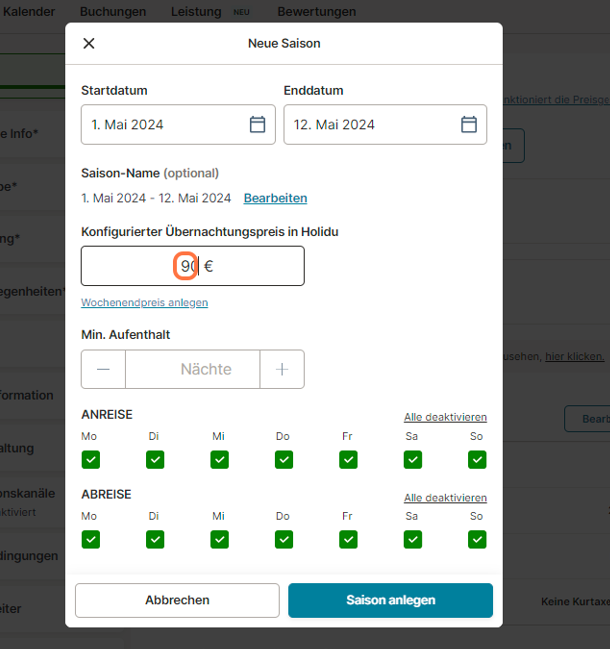
Task: Click the Bearbeiten link for season name
Action: point(275,198)
